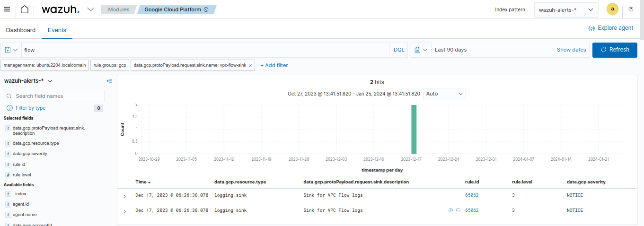Select rule.level selected field
The height and width of the screenshot is (226, 644).
click(22, 175)
